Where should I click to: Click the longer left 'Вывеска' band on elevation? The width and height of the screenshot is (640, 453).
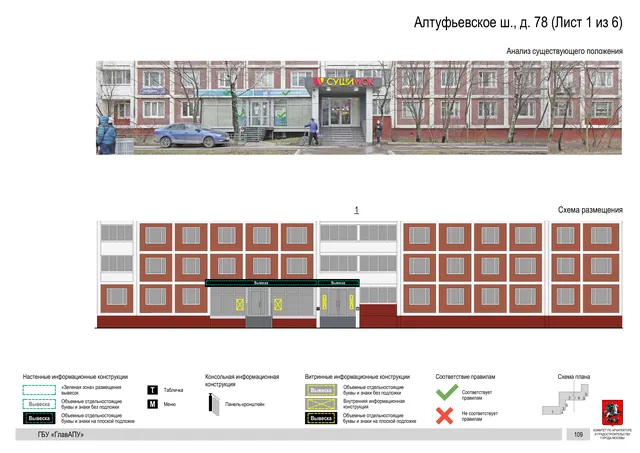pyautogui.click(x=261, y=283)
